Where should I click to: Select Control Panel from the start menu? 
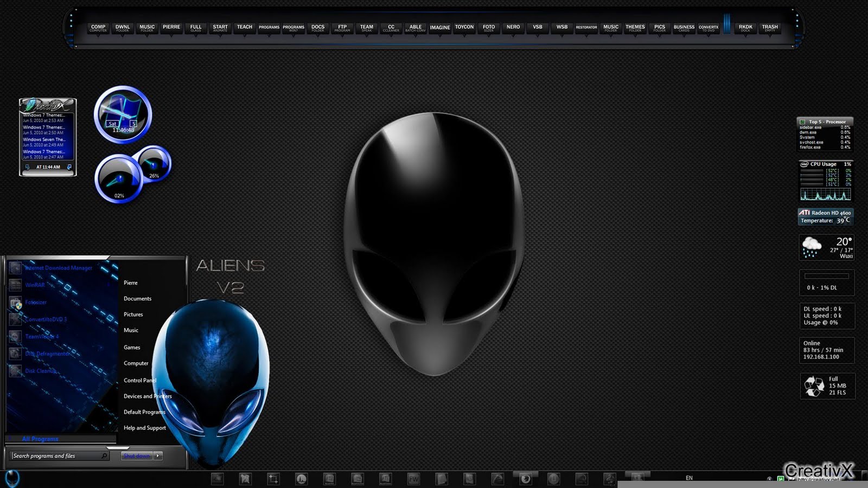pyautogui.click(x=139, y=380)
